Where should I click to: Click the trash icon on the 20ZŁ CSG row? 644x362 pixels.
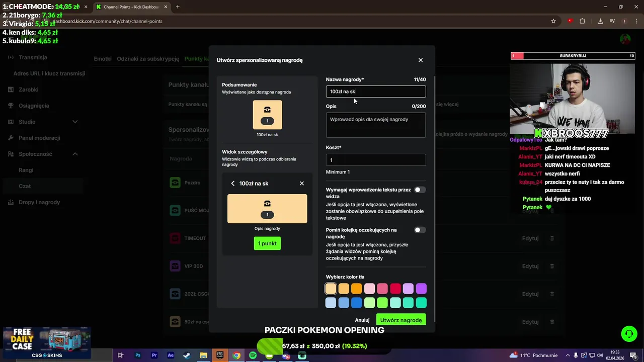pos(552,294)
